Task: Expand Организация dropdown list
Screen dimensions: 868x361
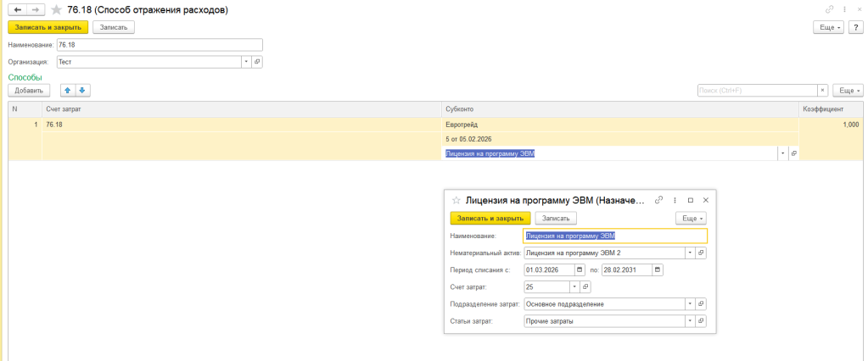Action: [247, 62]
